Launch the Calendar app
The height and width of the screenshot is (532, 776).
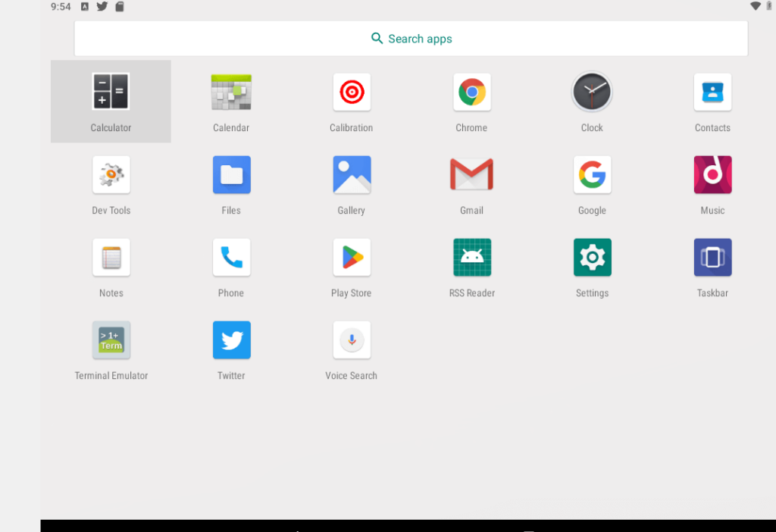coord(231,92)
